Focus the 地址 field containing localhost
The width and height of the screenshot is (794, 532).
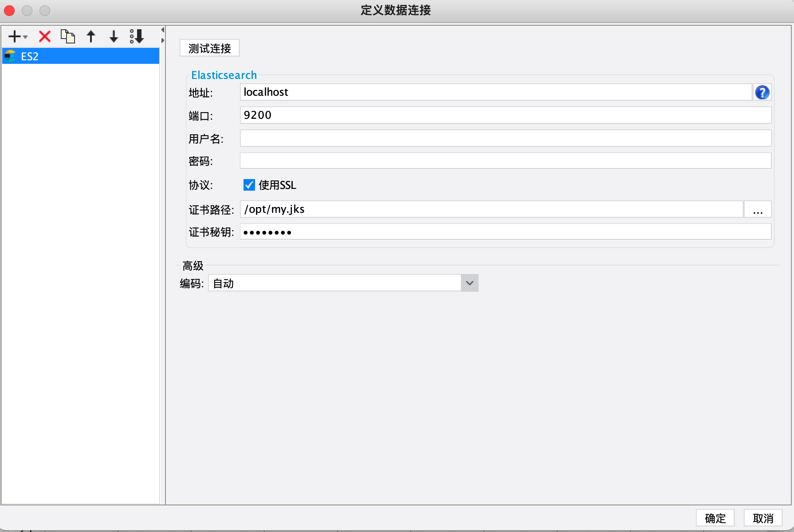click(496, 92)
